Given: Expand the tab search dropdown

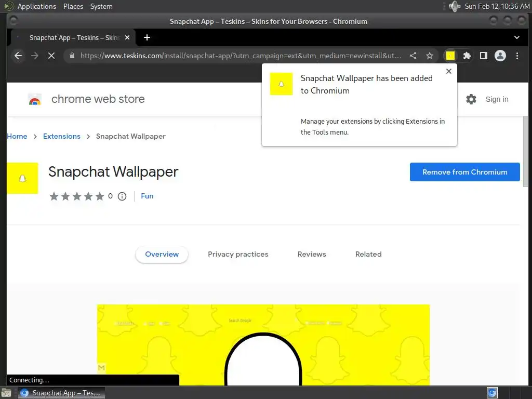Looking at the screenshot, I should tap(517, 37).
